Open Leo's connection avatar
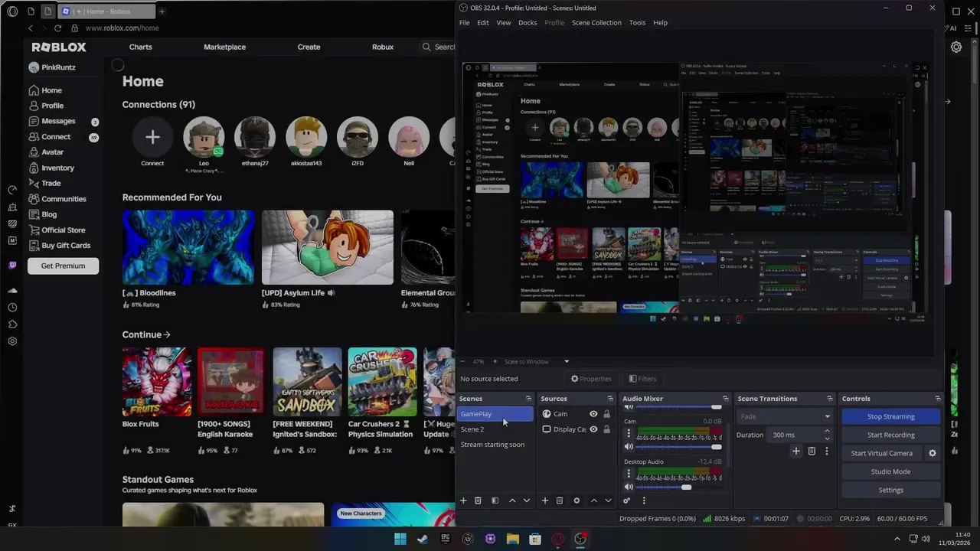The image size is (980, 551). [204, 137]
